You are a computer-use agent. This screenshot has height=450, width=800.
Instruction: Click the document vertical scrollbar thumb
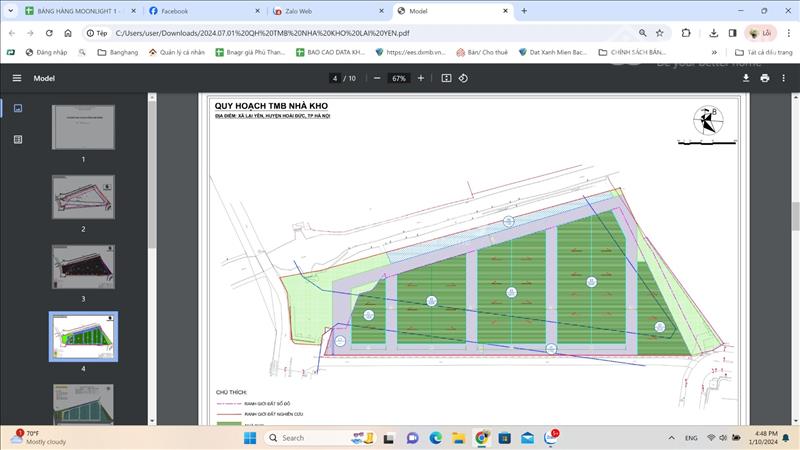point(795,217)
